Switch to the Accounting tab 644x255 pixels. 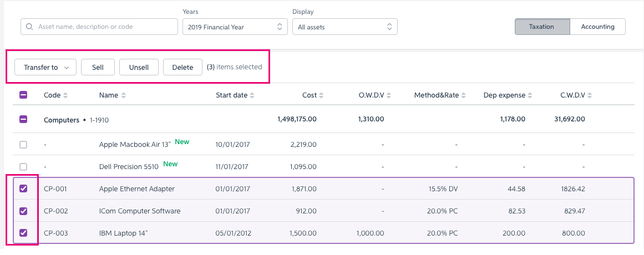(597, 27)
